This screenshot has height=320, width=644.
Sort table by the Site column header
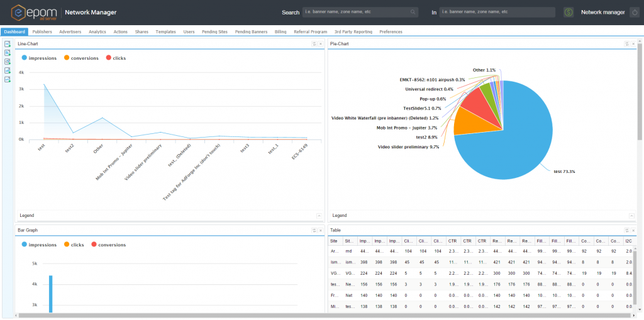point(335,241)
